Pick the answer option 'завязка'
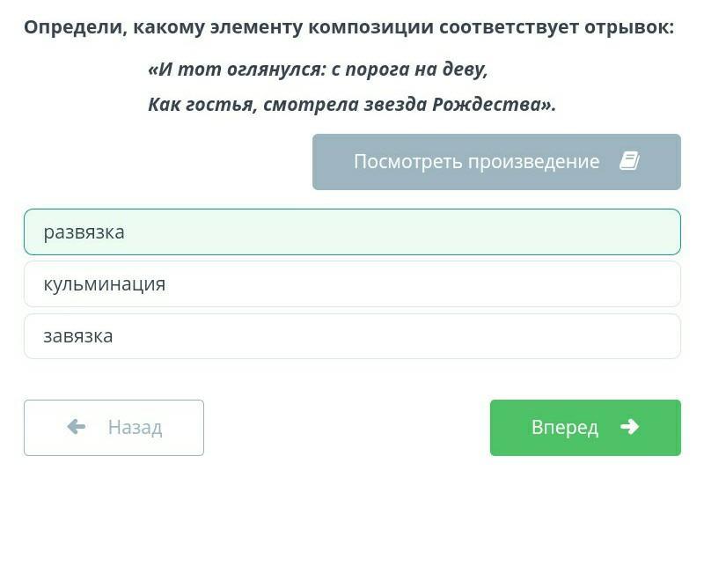This screenshot has height=588, width=704. (x=352, y=336)
